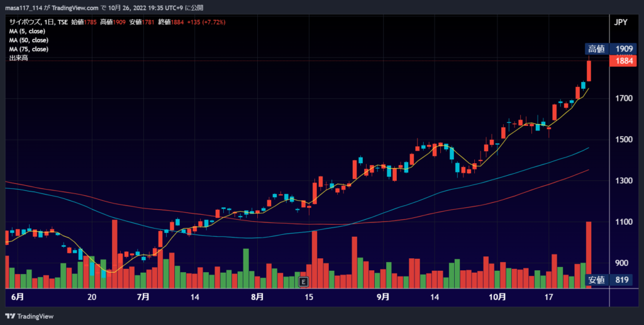Click the 20 date label on time axis
This screenshot has width=644, height=325.
92,297
